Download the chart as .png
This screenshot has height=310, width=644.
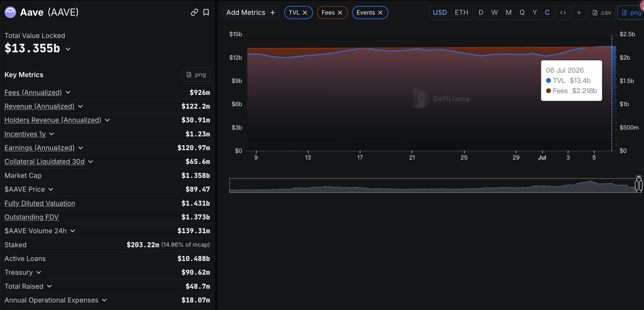pyautogui.click(x=631, y=13)
